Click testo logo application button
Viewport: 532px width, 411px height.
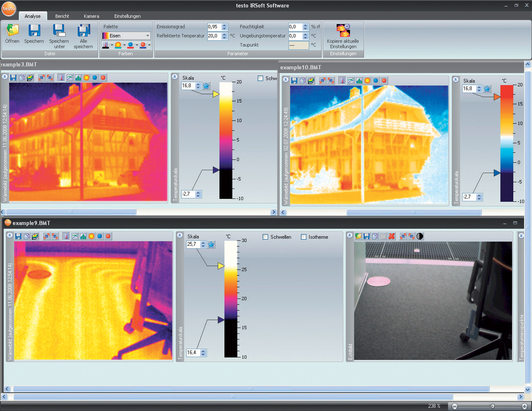pos(8,9)
